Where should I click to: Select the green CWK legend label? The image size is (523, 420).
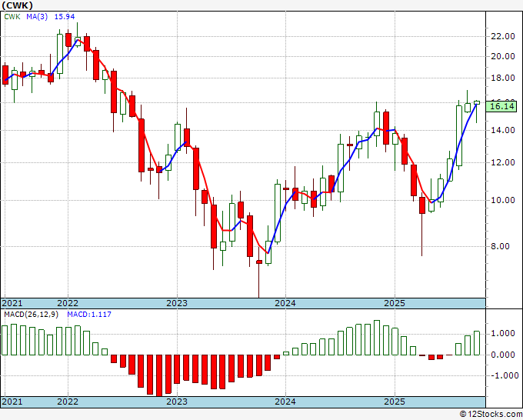(x=12, y=17)
